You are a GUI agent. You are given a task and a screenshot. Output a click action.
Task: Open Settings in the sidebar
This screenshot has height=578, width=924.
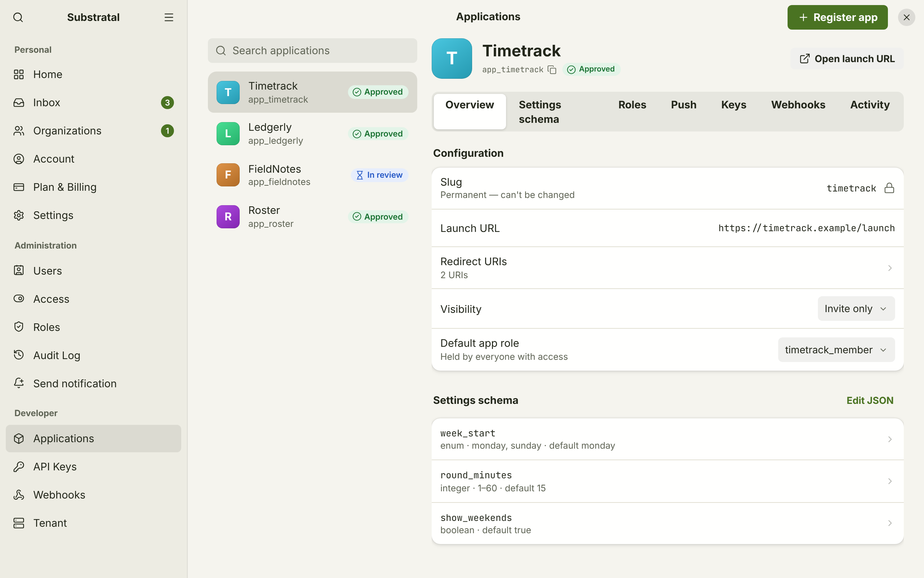tap(93, 215)
